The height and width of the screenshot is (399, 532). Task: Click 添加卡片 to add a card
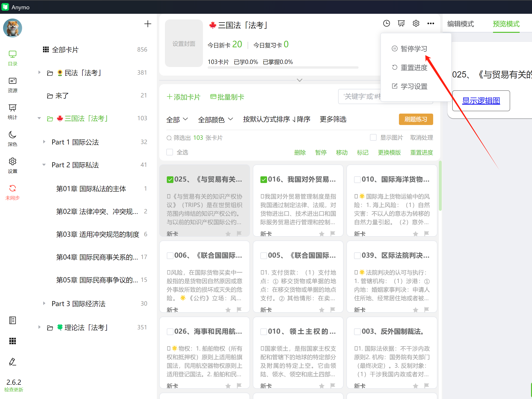point(183,97)
